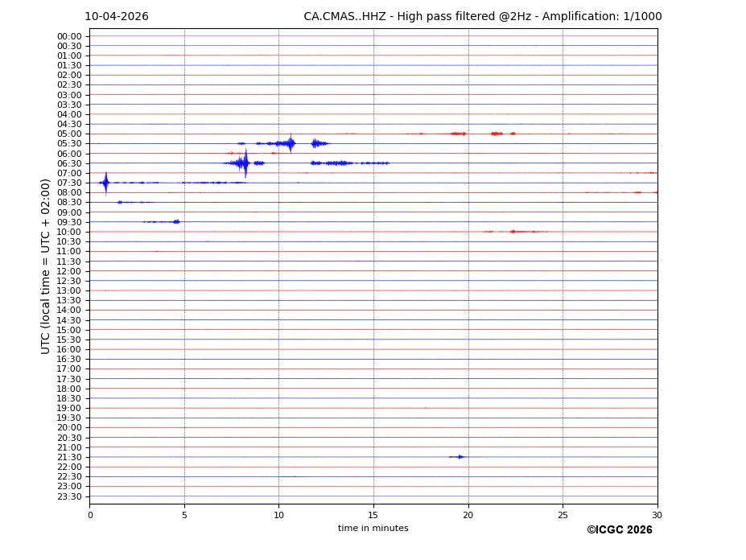Viewport: 746px width, 560px height.
Task: Click the 'time in minutes' axis label
Action: 373,529
